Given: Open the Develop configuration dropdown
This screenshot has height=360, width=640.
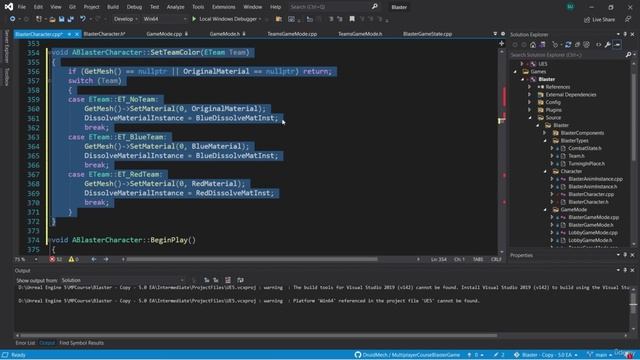Looking at the screenshot, I should [x=125, y=19].
